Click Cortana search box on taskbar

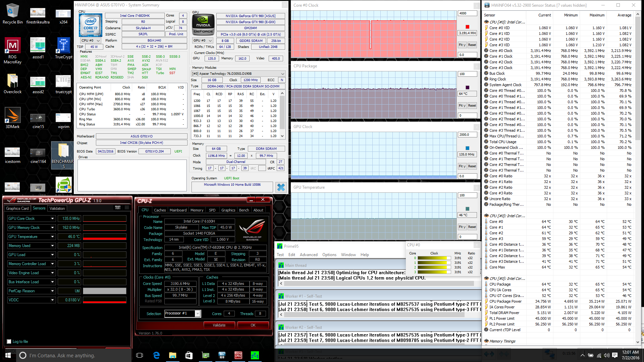(74, 355)
